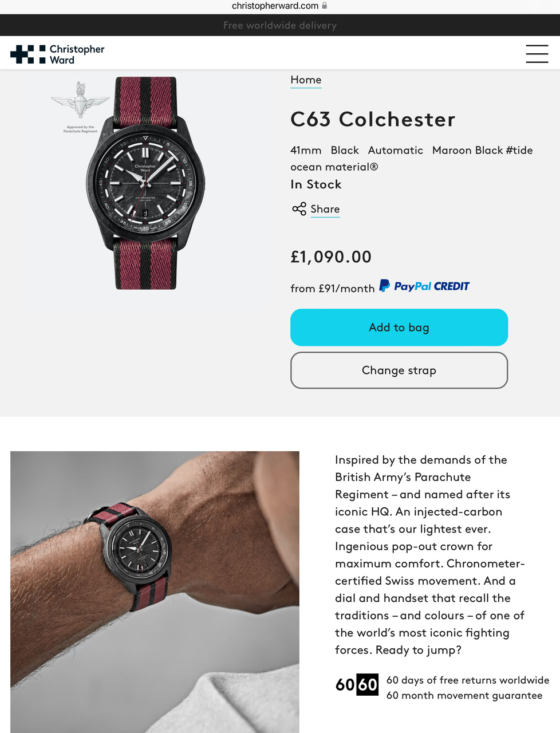560x733 pixels.
Task: Click the Free worldwide delivery banner
Action: (x=280, y=25)
